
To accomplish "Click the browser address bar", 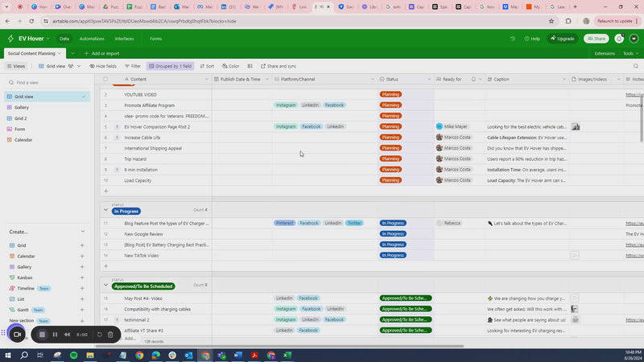I will point(294,21).
